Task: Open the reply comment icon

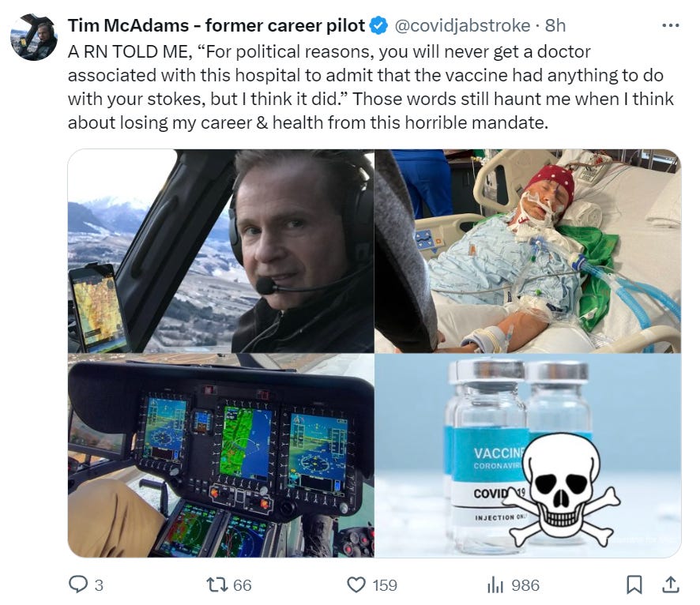Action: 78,584
